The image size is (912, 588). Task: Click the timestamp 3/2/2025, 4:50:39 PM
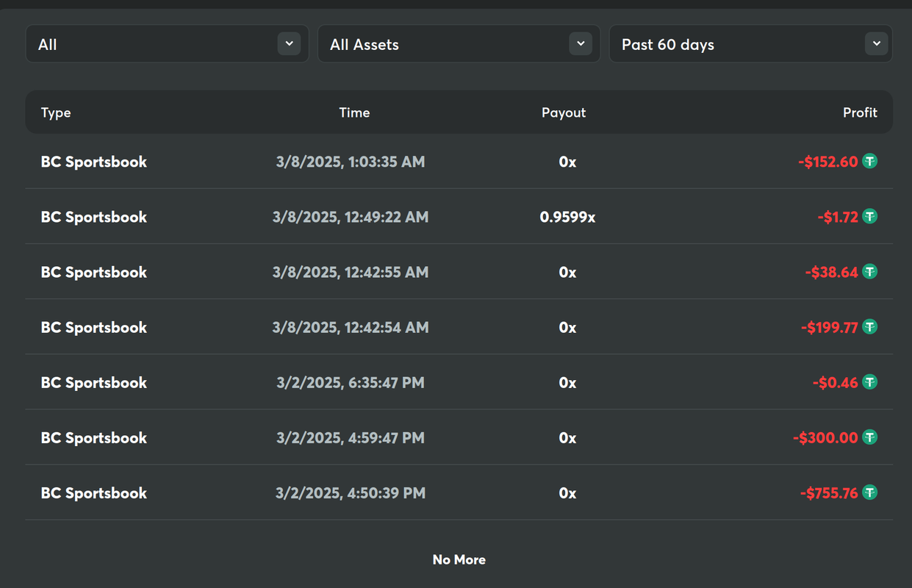point(351,492)
